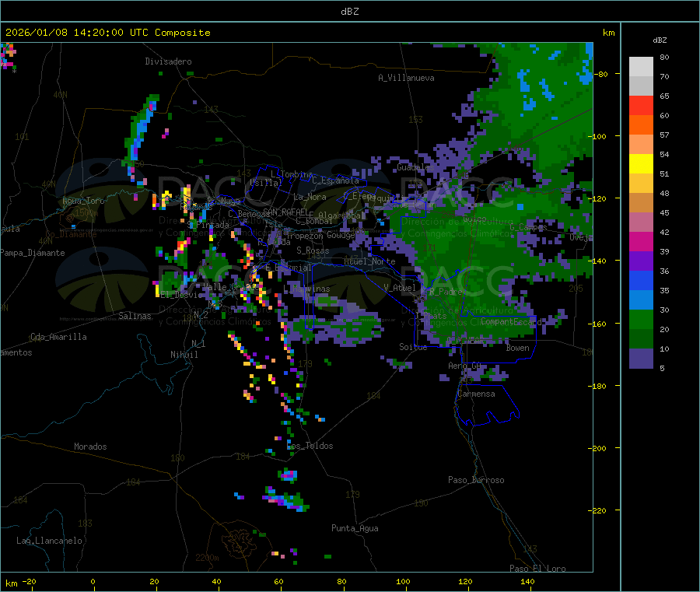Click the dBZ title at top center

[349, 12]
